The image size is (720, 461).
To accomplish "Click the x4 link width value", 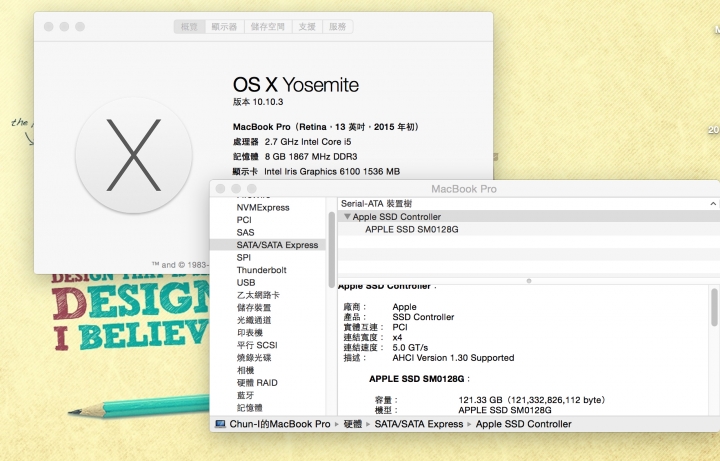I will pyautogui.click(x=397, y=337).
